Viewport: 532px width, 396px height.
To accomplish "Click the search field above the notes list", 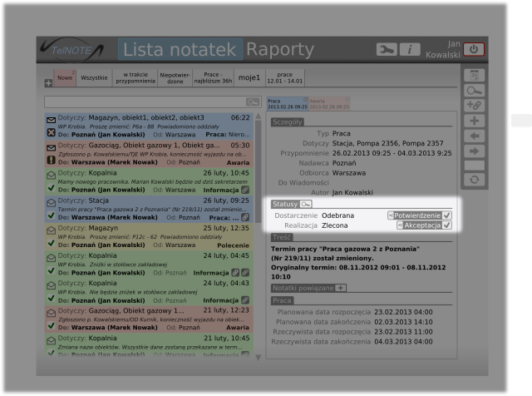I will [x=145, y=101].
